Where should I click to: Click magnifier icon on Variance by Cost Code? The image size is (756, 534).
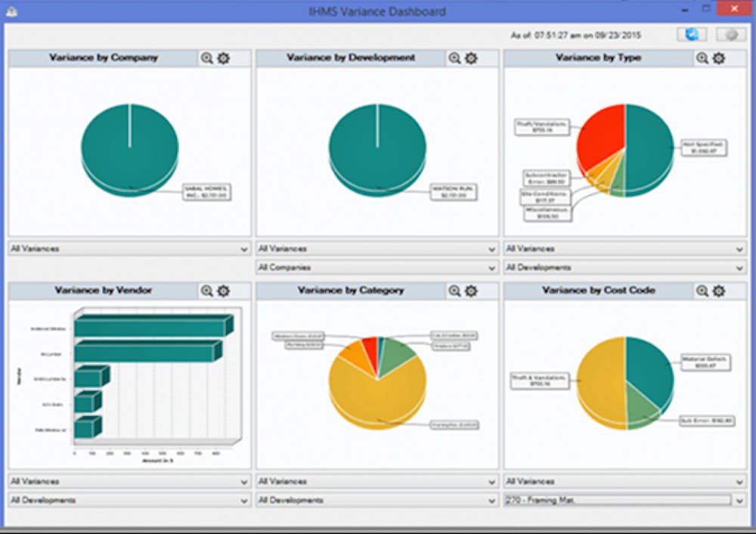(x=702, y=291)
